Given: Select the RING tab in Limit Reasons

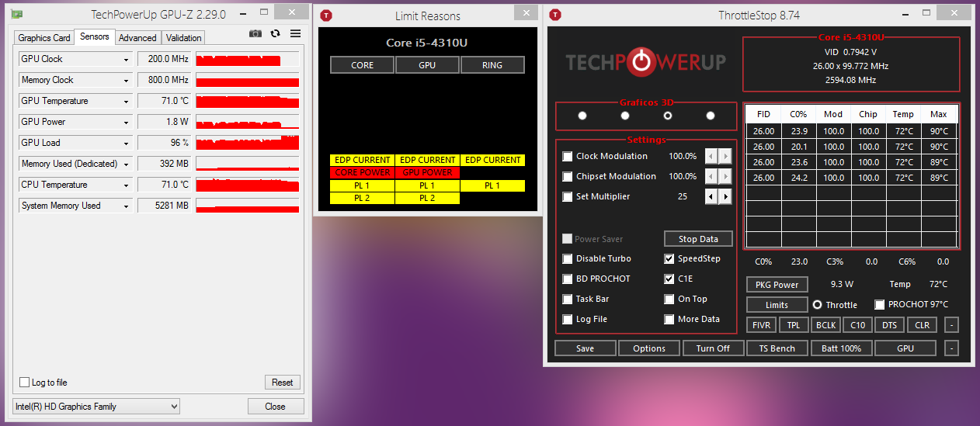Looking at the screenshot, I should [492, 65].
